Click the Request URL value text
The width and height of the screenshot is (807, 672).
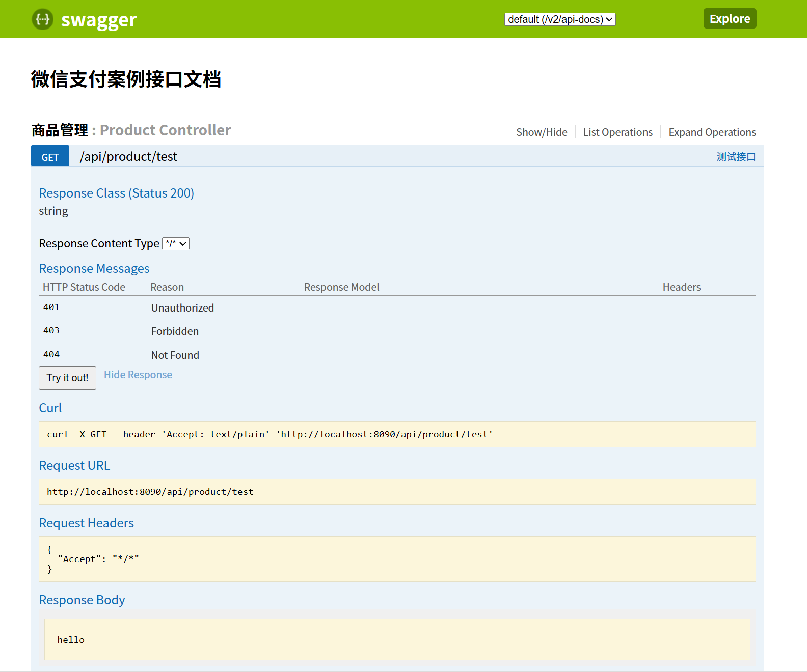click(x=150, y=492)
